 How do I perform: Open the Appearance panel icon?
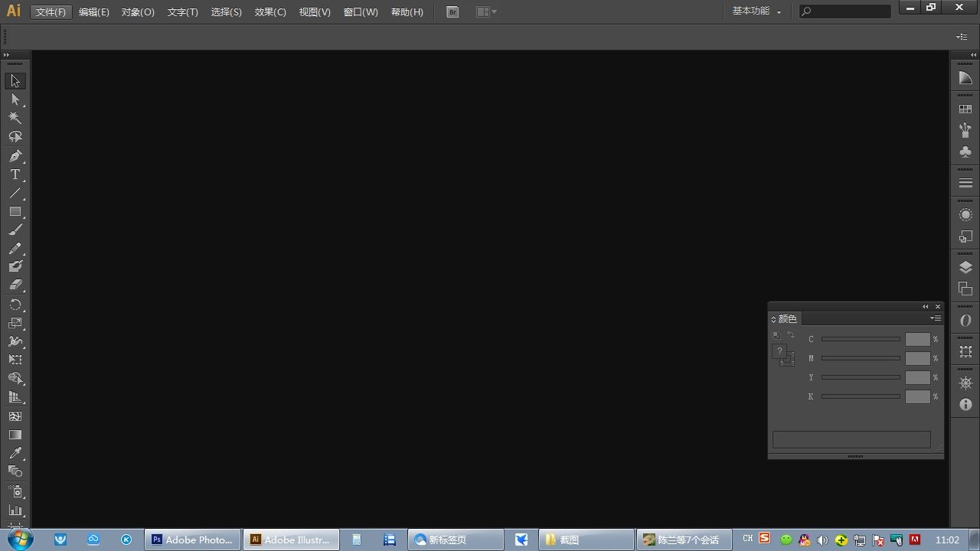(965, 215)
